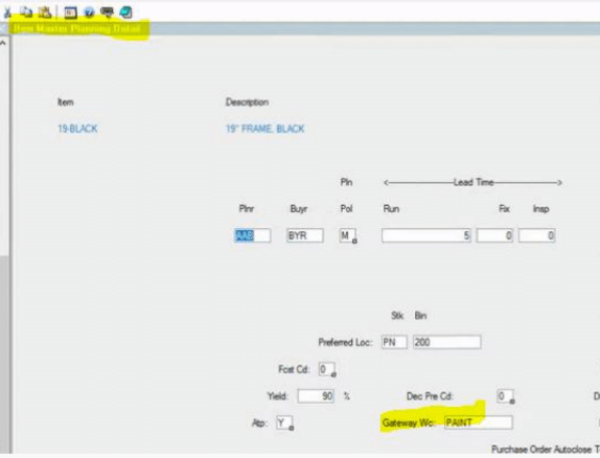Click the 19" FRAME, BLACK description text

265,129
